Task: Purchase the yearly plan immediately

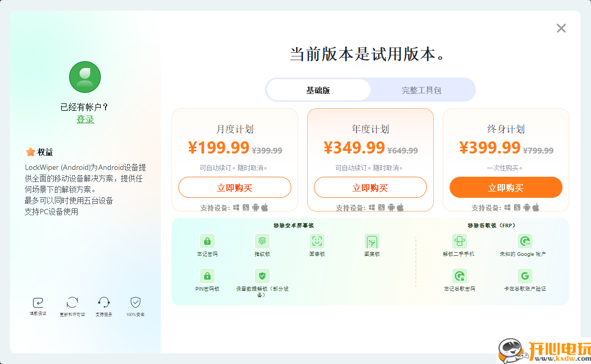Action: point(370,187)
